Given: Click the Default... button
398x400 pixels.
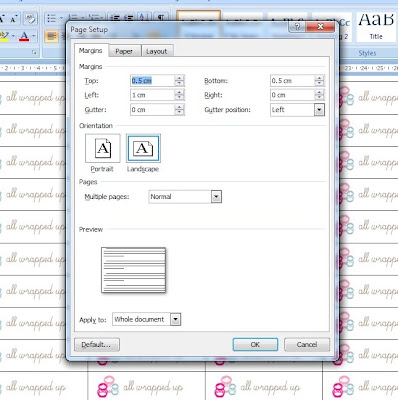Looking at the screenshot, I should point(97,344).
